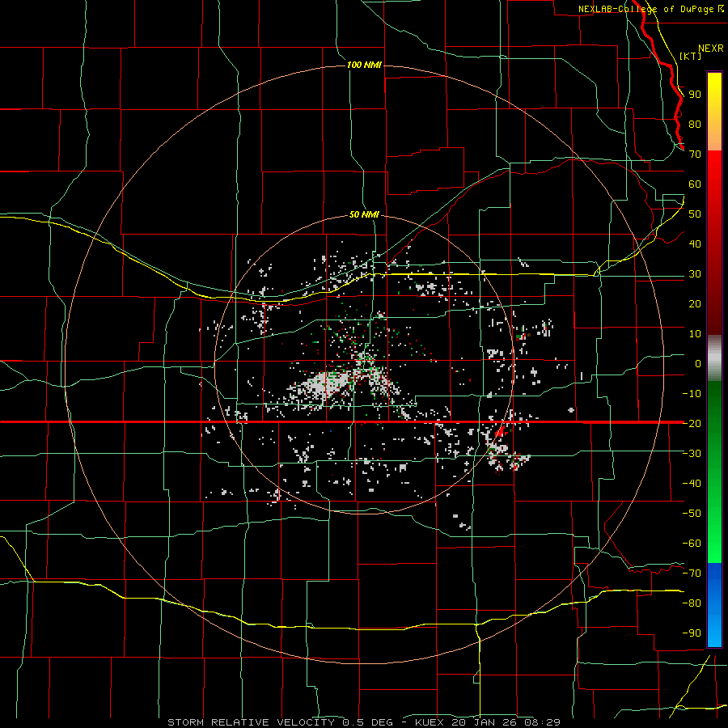Click the 10 value on velocity scale
Image resolution: width=728 pixels, height=728 pixels.
(x=695, y=334)
